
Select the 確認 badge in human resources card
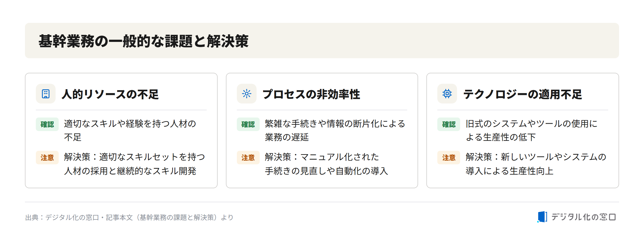point(47,124)
